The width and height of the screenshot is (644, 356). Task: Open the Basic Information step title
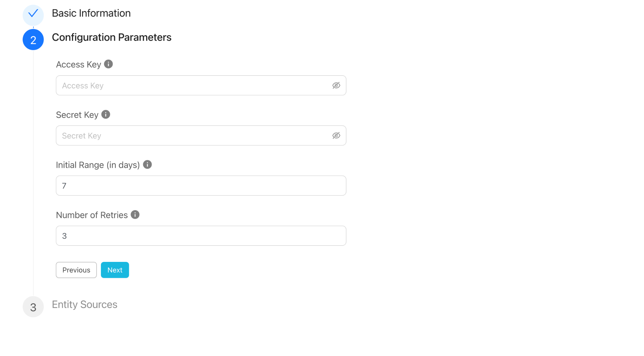[91, 13]
